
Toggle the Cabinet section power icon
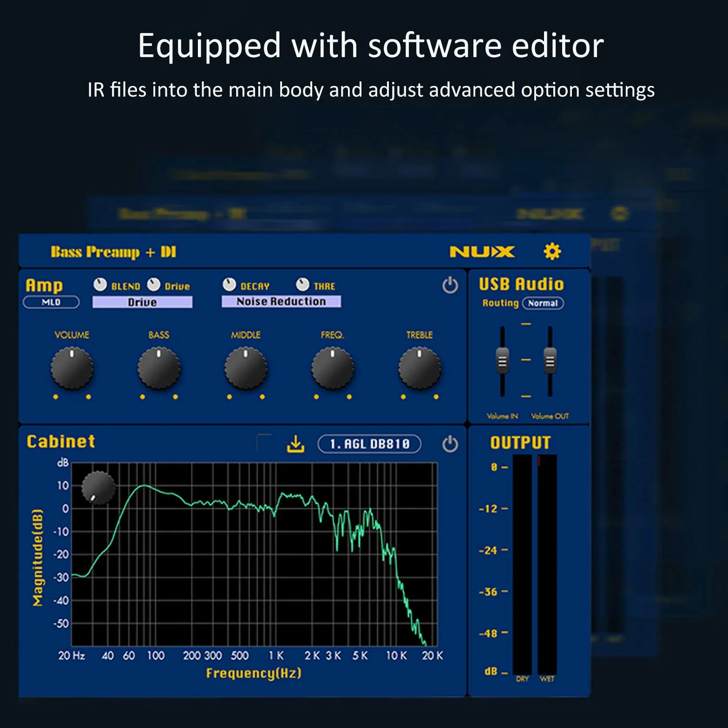[x=450, y=444]
